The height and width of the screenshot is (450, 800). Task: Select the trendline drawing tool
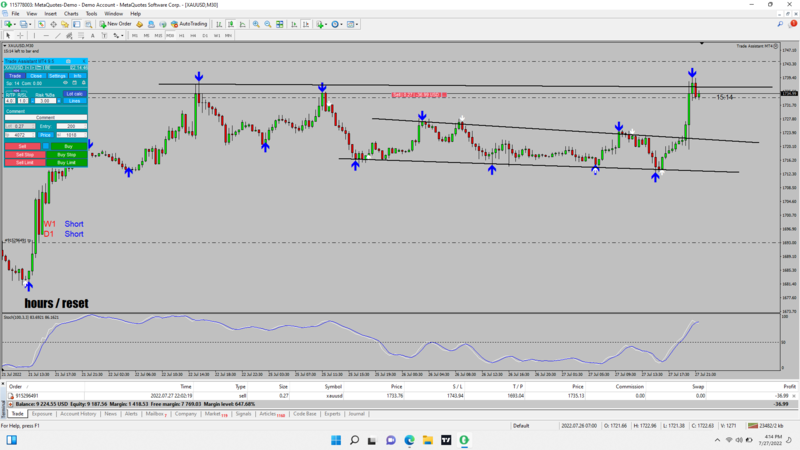click(x=58, y=36)
